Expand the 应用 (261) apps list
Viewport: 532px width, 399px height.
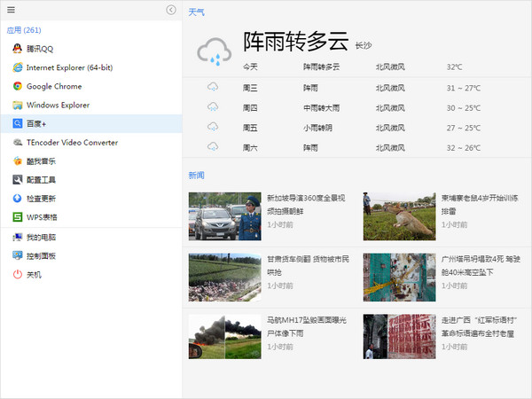click(x=25, y=30)
